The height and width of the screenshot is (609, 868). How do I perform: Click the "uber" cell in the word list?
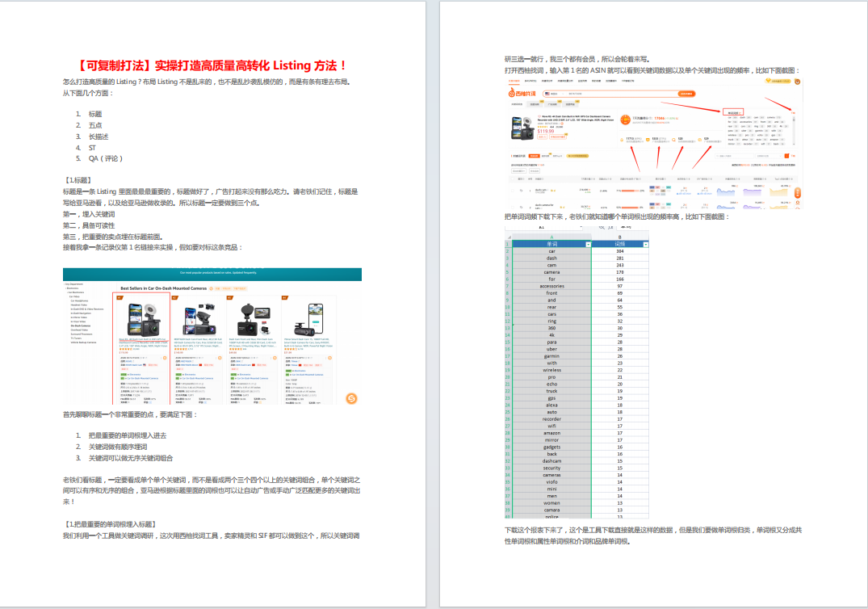click(552, 350)
